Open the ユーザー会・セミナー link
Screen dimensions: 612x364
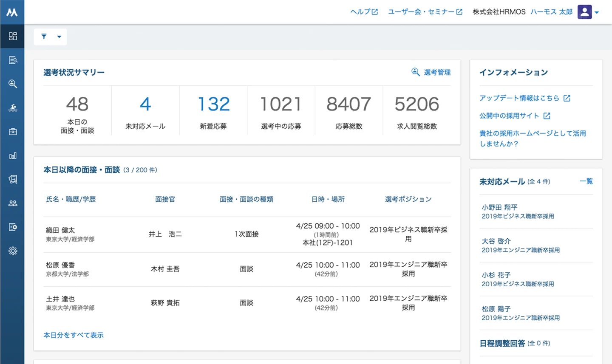tap(421, 12)
